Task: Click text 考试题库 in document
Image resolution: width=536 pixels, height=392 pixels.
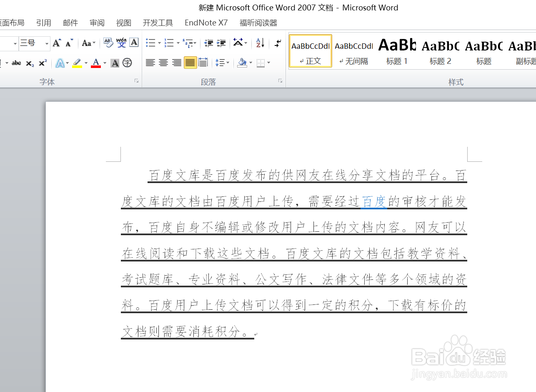Action: point(147,280)
